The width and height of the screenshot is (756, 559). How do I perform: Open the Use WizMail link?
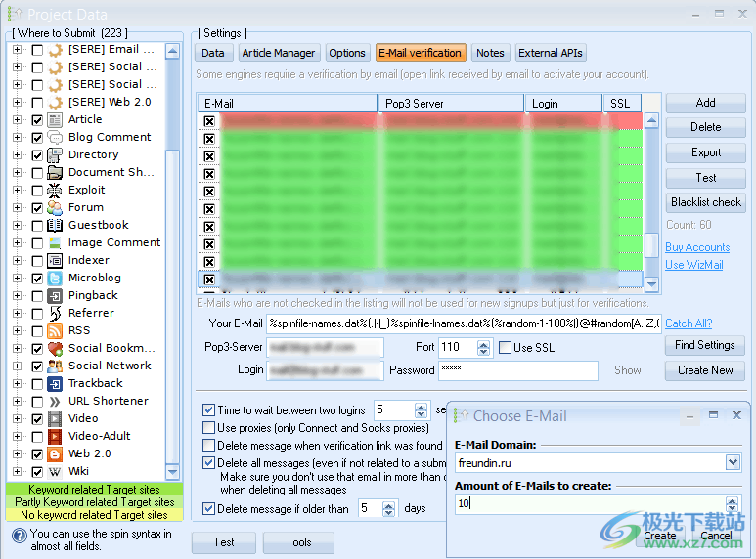(693, 265)
